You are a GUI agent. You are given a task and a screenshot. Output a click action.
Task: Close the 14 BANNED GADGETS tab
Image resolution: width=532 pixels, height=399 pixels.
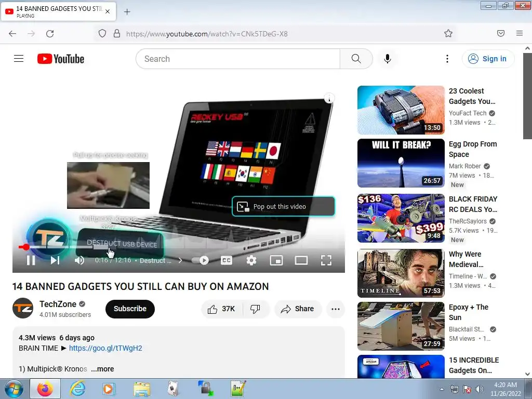point(108,11)
